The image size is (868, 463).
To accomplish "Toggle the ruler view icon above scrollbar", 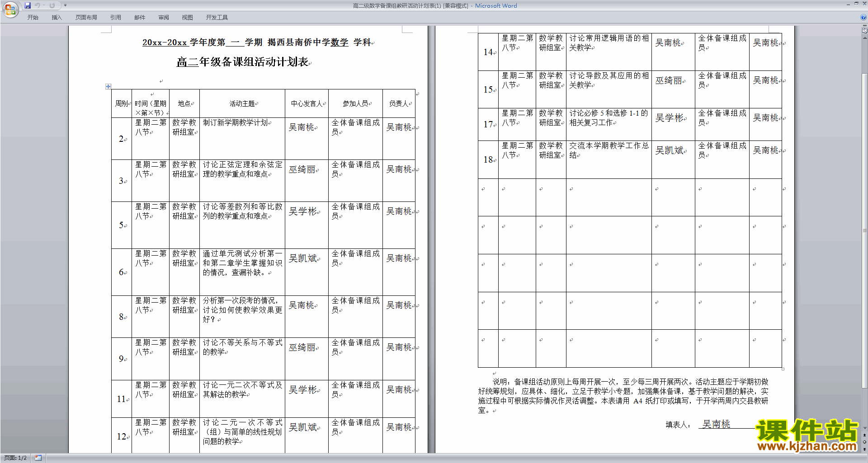I will [x=865, y=30].
